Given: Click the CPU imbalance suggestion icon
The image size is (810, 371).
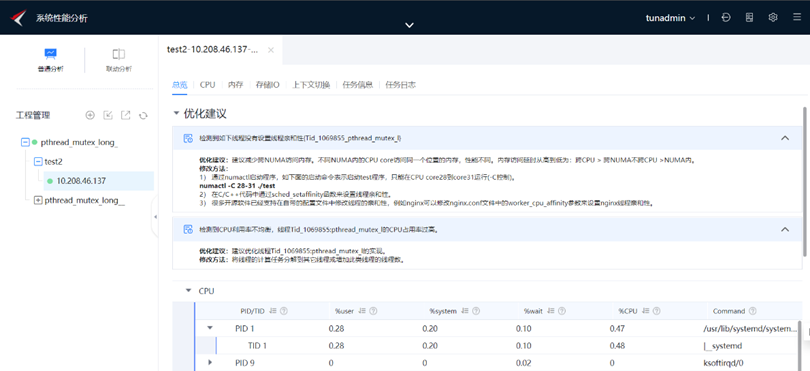Looking at the screenshot, I should click(x=188, y=229).
